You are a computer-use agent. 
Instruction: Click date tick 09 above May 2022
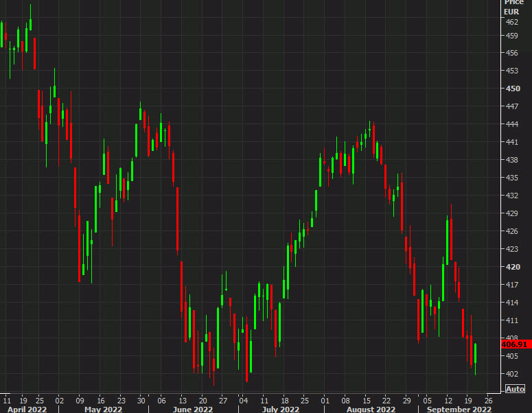point(80,401)
